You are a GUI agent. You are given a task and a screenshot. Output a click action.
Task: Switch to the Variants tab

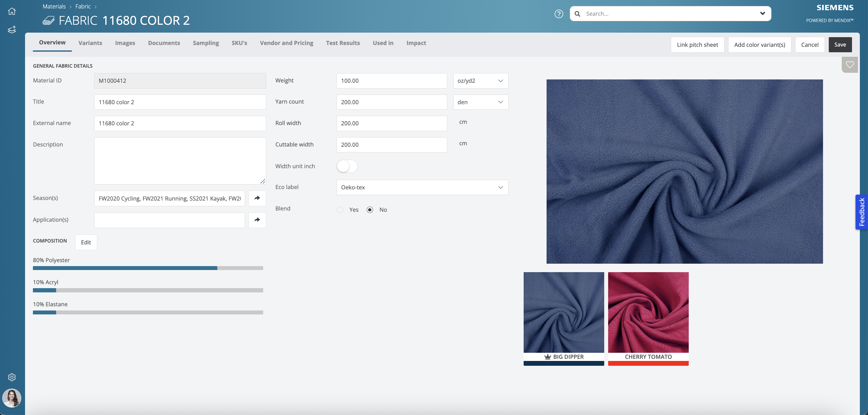[x=90, y=43]
